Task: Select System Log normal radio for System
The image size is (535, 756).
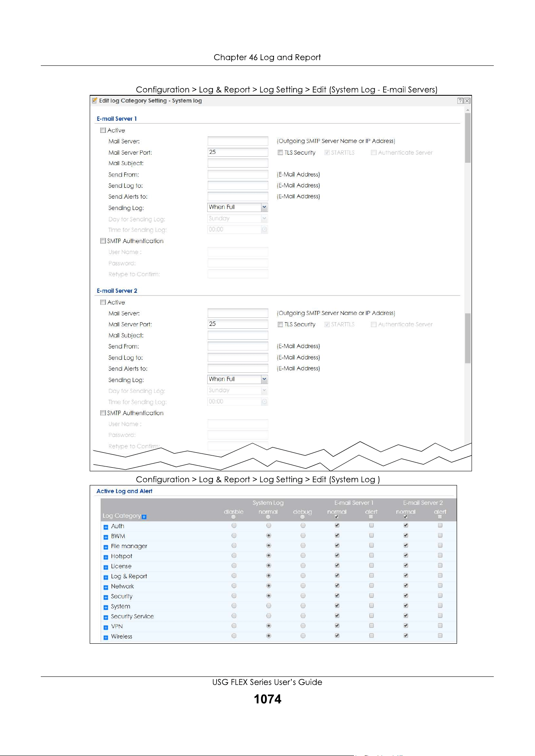Action: pyautogui.click(x=268, y=606)
